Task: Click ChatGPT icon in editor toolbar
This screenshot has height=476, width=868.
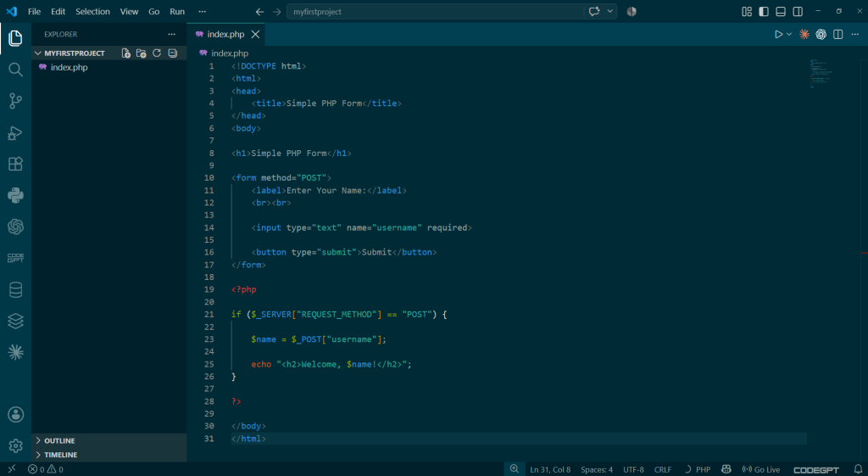Action: 821,34
